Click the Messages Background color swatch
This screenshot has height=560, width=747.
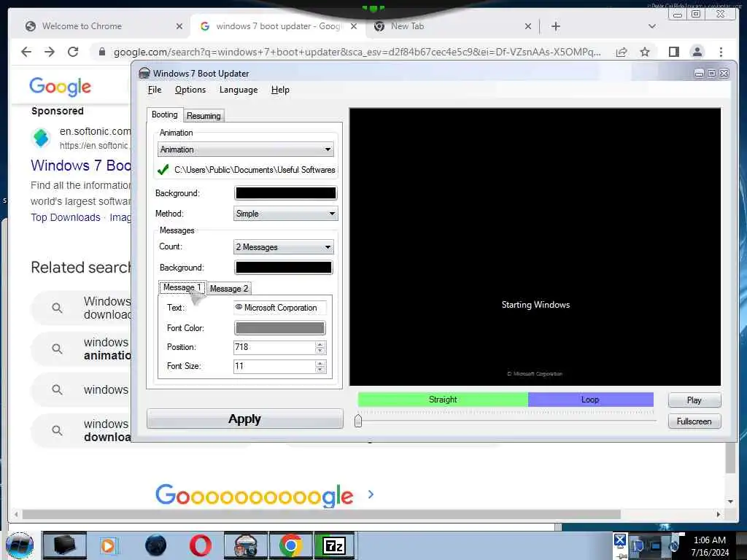pos(284,267)
